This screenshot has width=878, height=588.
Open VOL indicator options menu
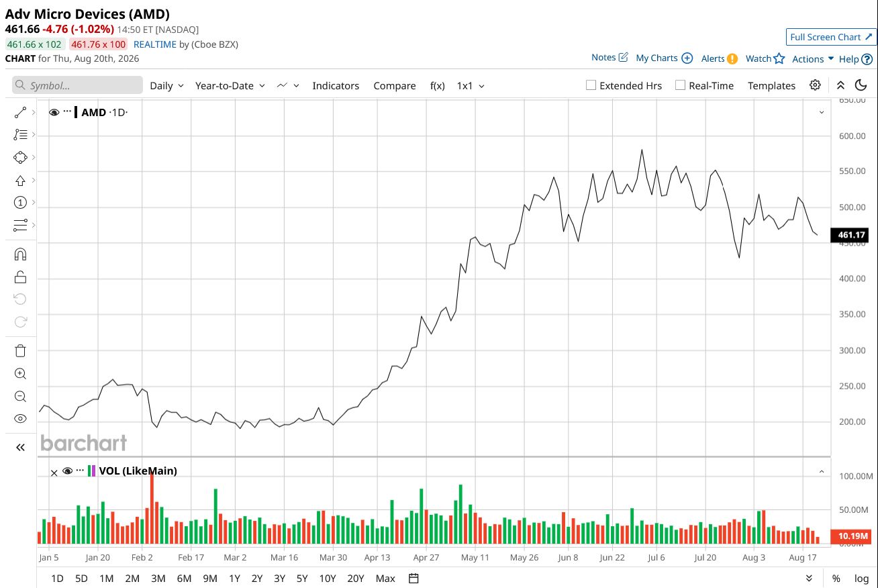point(81,470)
